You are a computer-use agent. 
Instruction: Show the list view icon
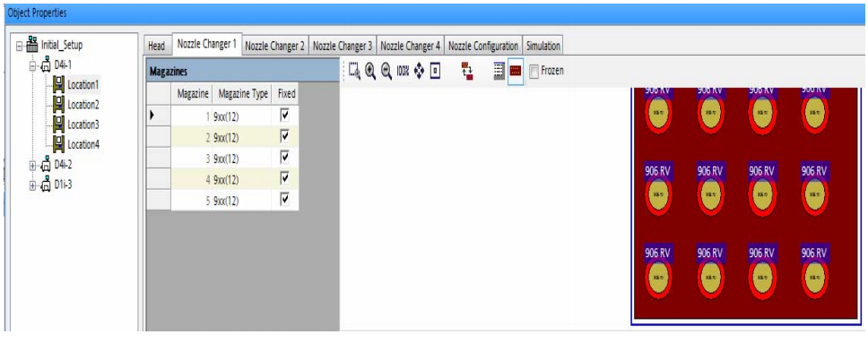point(499,71)
